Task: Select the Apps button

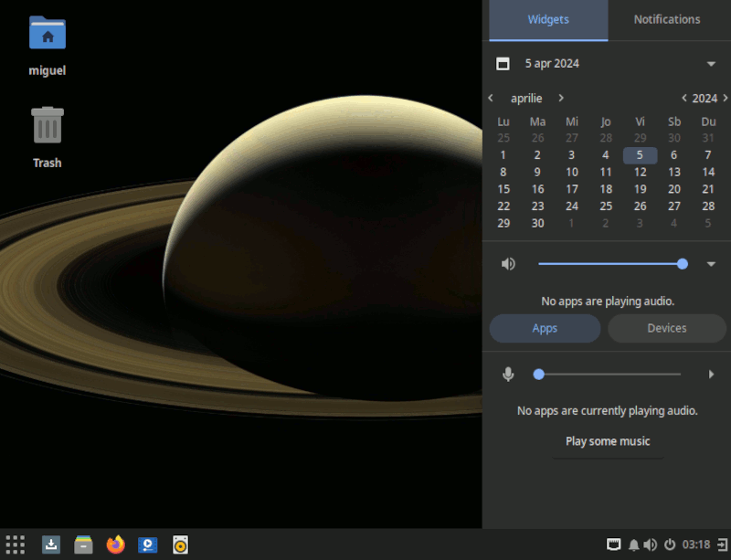Action: (x=545, y=328)
